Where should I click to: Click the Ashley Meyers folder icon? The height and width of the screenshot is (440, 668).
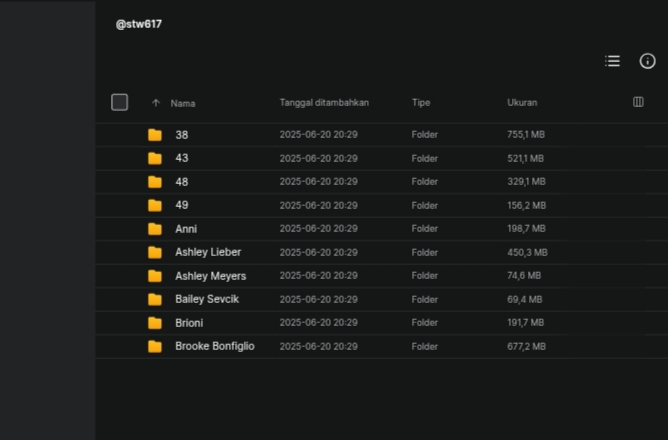[155, 276]
